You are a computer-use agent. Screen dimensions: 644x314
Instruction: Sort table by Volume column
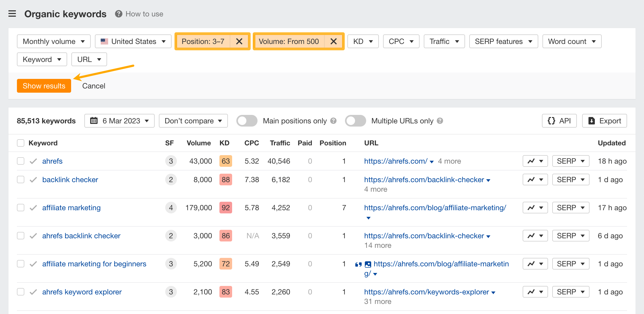click(x=199, y=143)
